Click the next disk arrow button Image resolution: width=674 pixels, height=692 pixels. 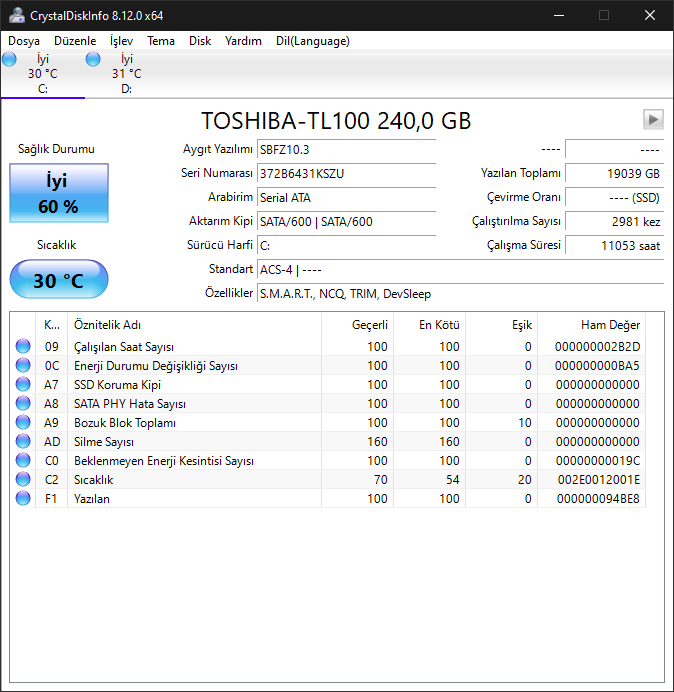(653, 119)
